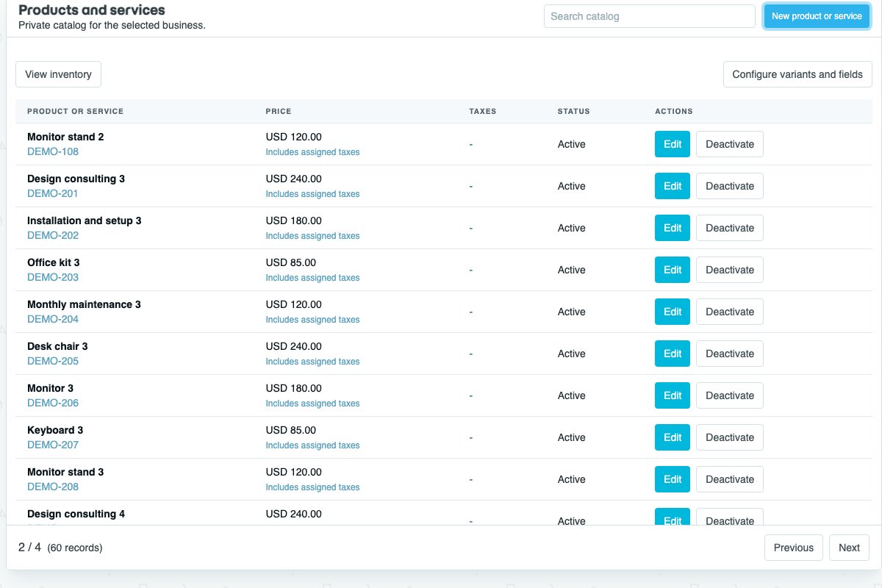The image size is (882, 588).
Task: Open the DEMO-108 product code
Action: click(x=53, y=151)
